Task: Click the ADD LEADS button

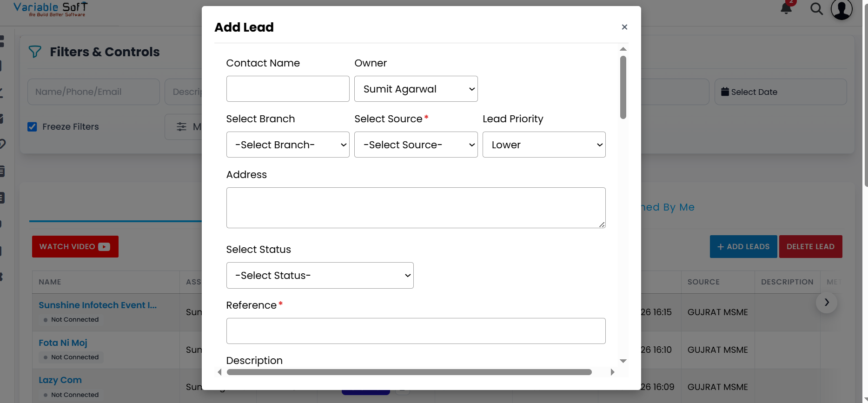Action: (743, 246)
